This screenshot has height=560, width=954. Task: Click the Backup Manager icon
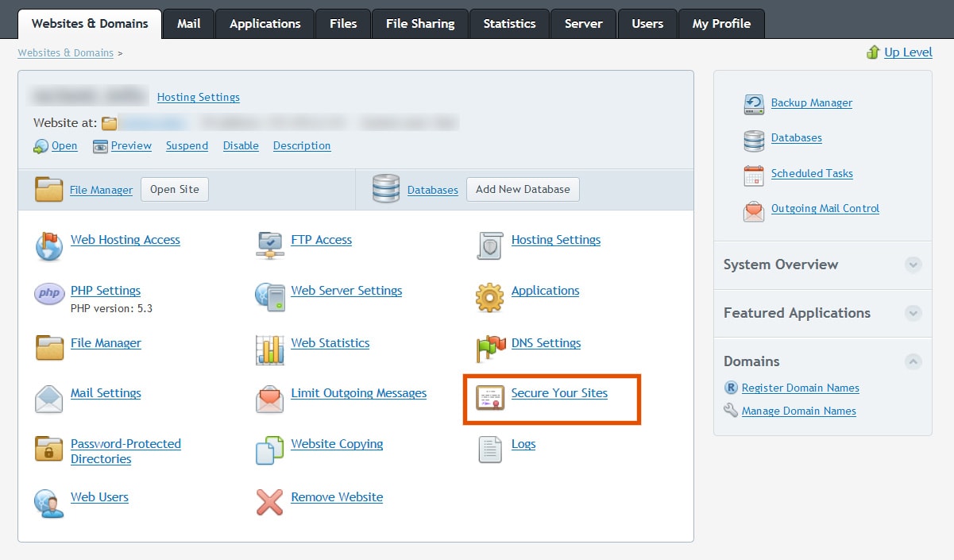click(x=753, y=104)
